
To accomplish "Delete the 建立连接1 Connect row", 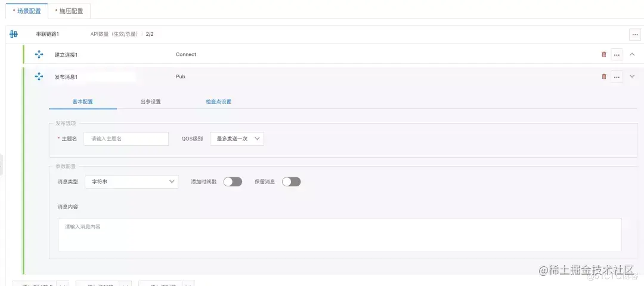I will [603, 54].
